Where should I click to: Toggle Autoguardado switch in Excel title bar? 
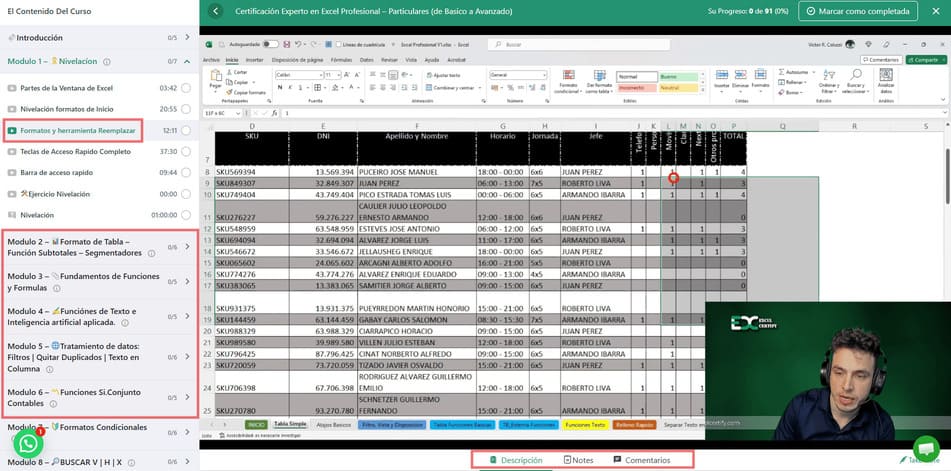point(271,44)
